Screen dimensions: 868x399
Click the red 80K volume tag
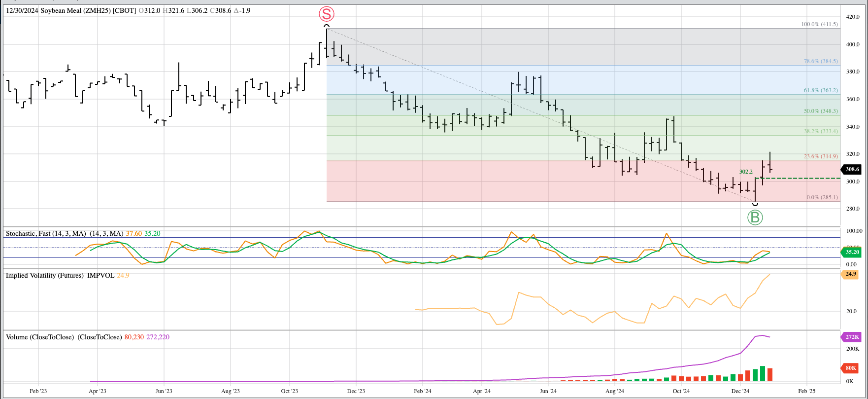coord(851,368)
